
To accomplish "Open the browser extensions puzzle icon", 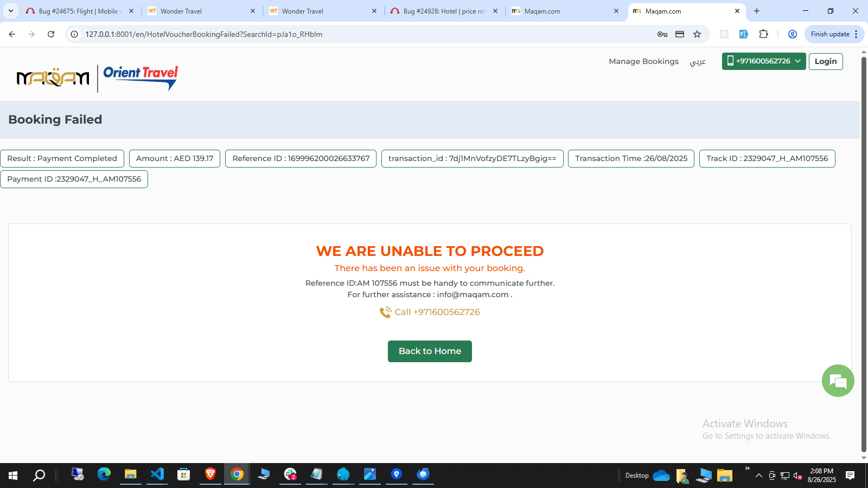I will 763,34.
